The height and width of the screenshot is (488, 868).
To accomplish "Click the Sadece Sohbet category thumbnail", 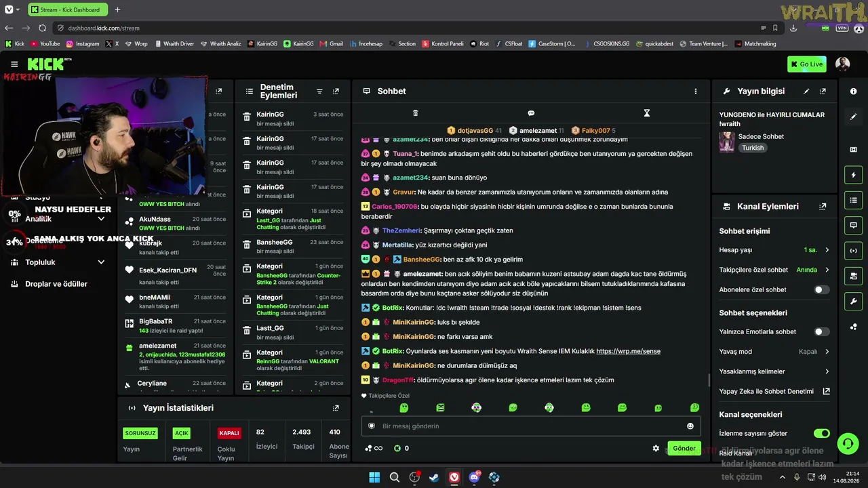I will pyautogui.click(x=727, y=142).
